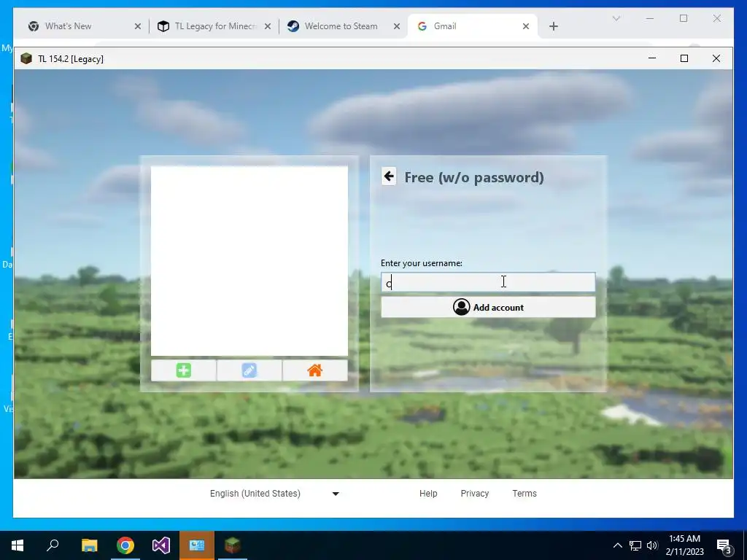Open a new browser tab with plus button

click(x=553, y=26)
